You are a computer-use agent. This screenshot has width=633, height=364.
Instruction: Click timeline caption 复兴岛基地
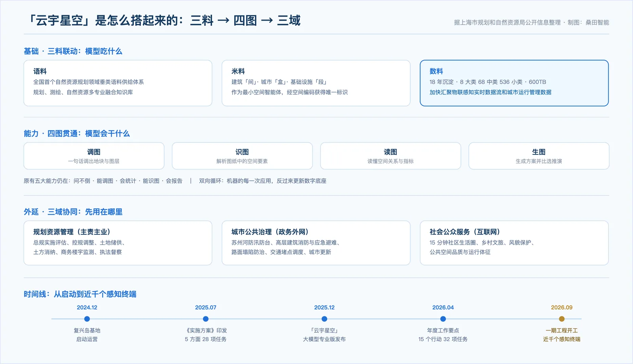click(87, 330)
